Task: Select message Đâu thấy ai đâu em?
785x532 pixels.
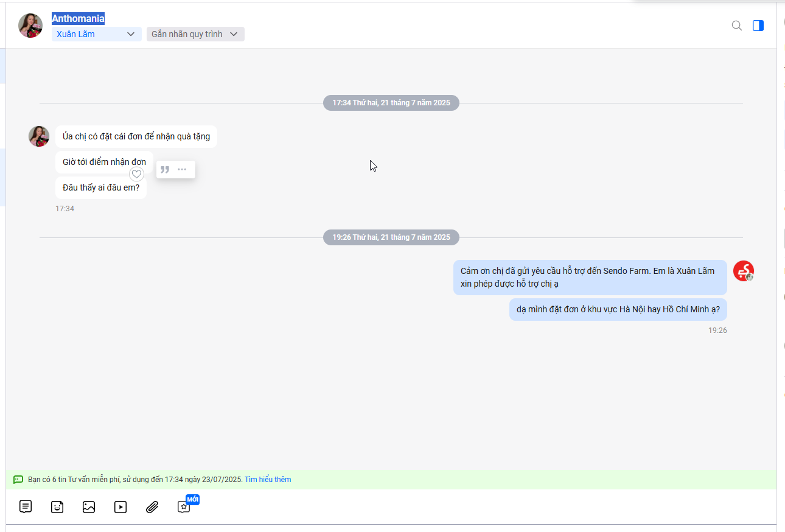Action: pos(101,187)
